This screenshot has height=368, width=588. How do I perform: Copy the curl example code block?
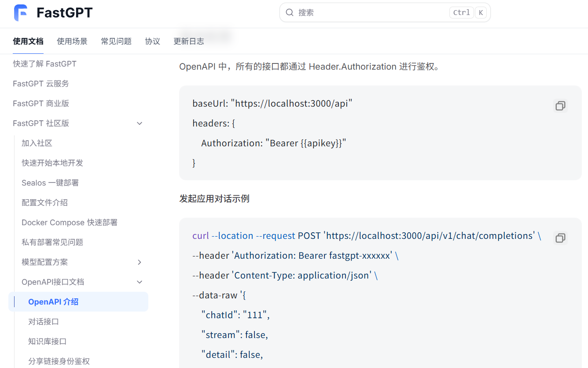pos(560,238)
